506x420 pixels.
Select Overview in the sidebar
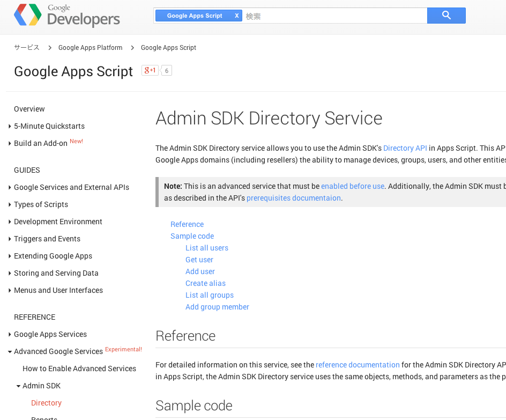pyautogui.click(x=29, y=109)
